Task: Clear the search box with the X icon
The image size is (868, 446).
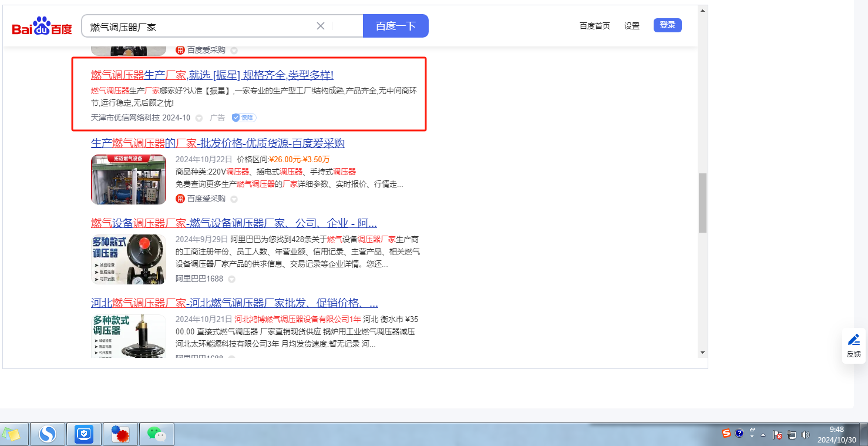Action: point(321,26)
